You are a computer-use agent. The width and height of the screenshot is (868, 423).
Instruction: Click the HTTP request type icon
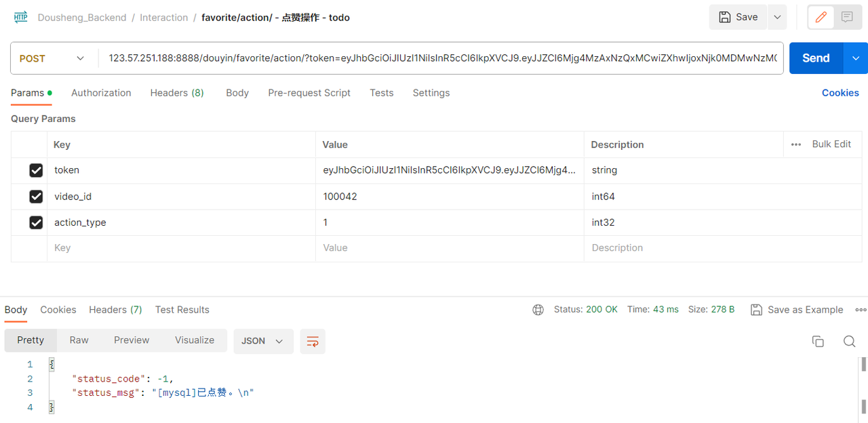click(20, 18)
